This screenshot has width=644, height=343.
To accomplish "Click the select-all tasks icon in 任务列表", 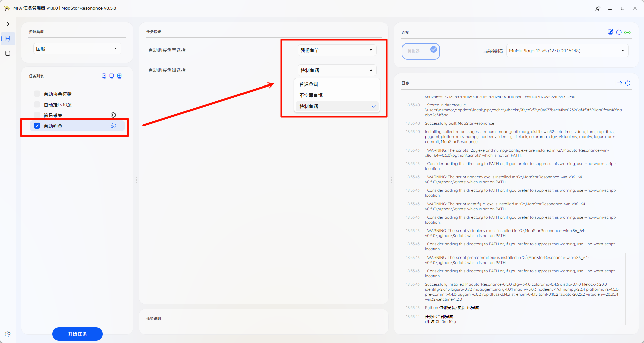I will (x=104, y=76).
